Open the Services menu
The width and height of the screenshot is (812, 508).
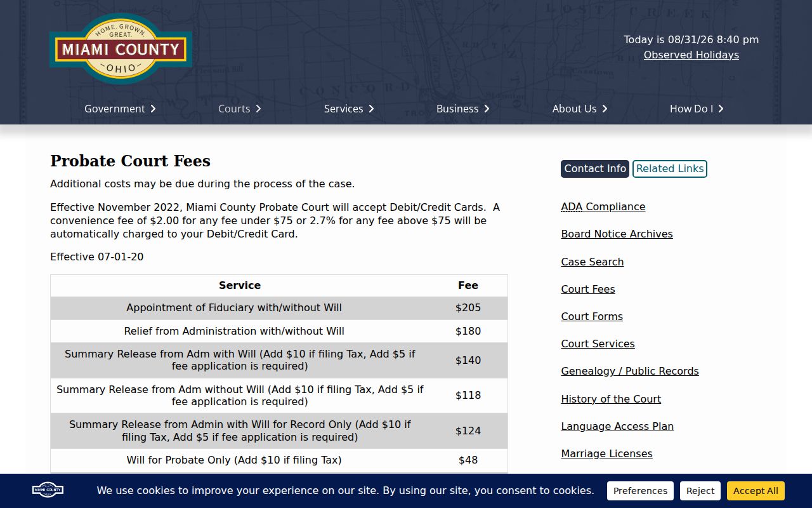click(343, 109)
